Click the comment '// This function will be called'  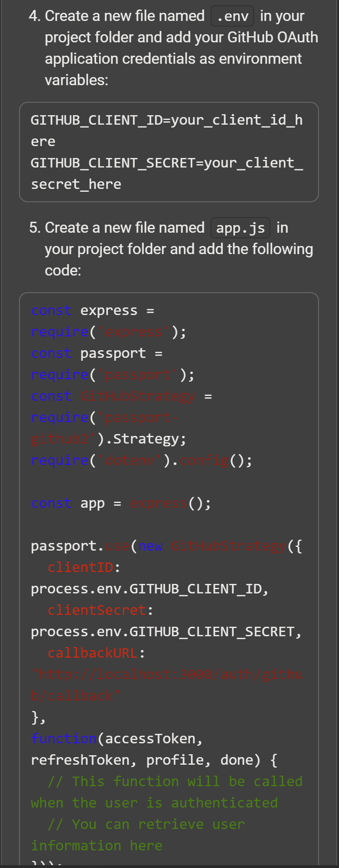(175, 781)
